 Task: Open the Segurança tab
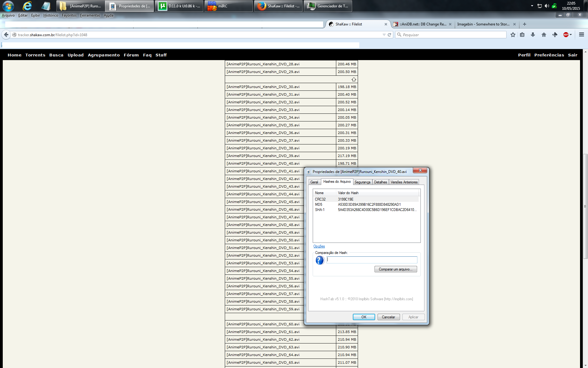coord(362,182)
